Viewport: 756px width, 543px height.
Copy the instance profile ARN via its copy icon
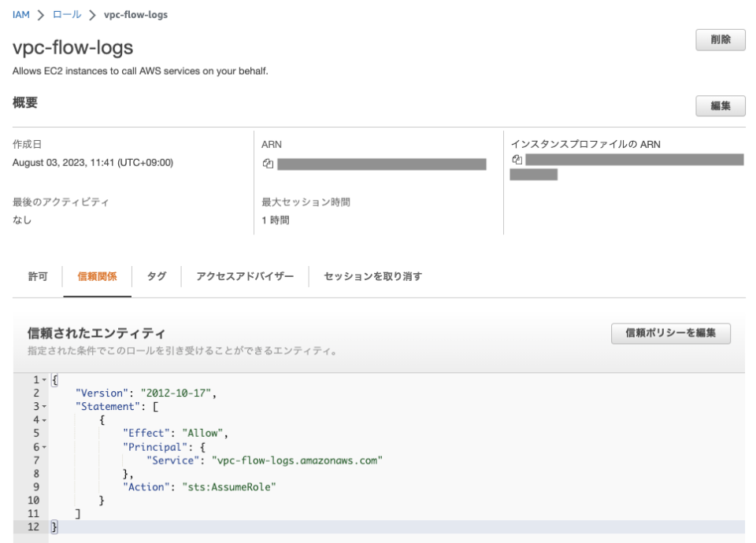tap(517, 158)
